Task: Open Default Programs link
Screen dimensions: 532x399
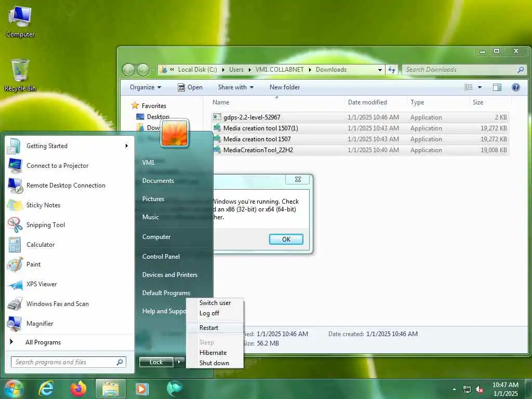Action: coord(166,293)
